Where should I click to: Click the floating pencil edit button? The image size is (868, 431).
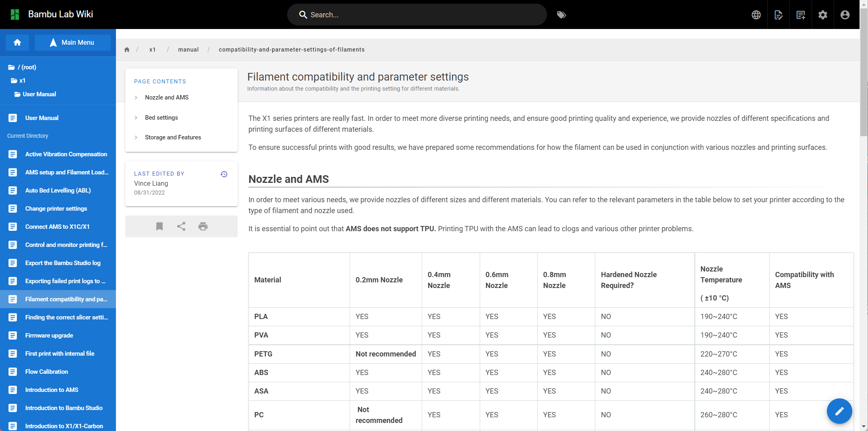[839, 411]
